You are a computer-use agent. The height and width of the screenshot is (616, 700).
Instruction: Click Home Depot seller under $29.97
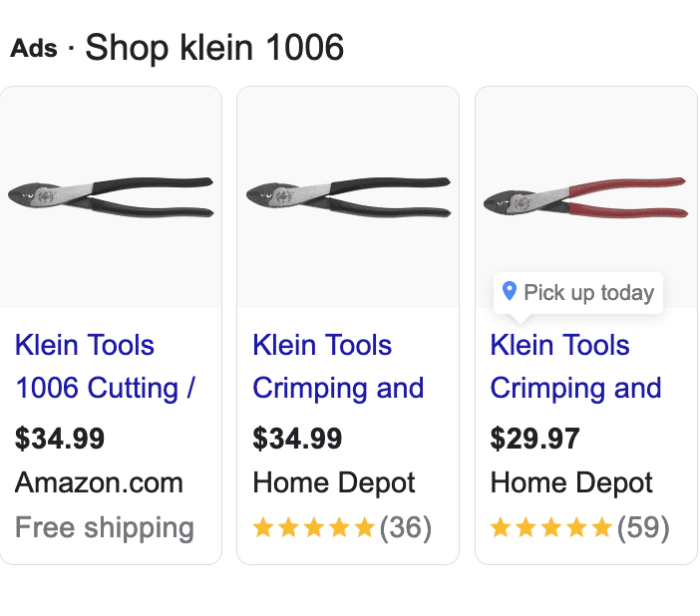pos(571,483)
